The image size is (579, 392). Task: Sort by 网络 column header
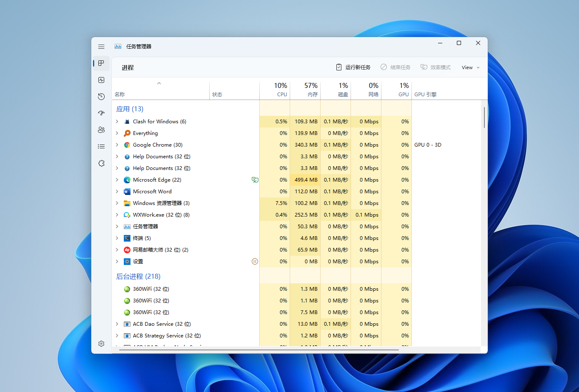click(x=366, y=90)
